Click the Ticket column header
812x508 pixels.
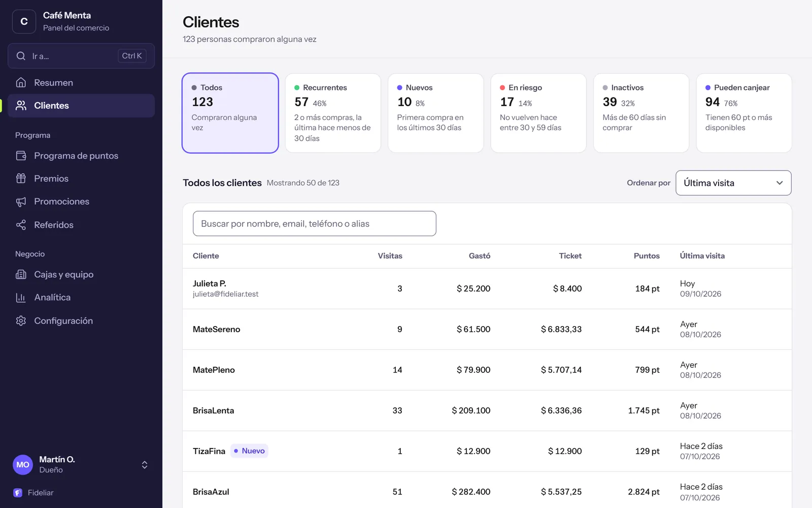pyautogui.click(x=570, y=256)
